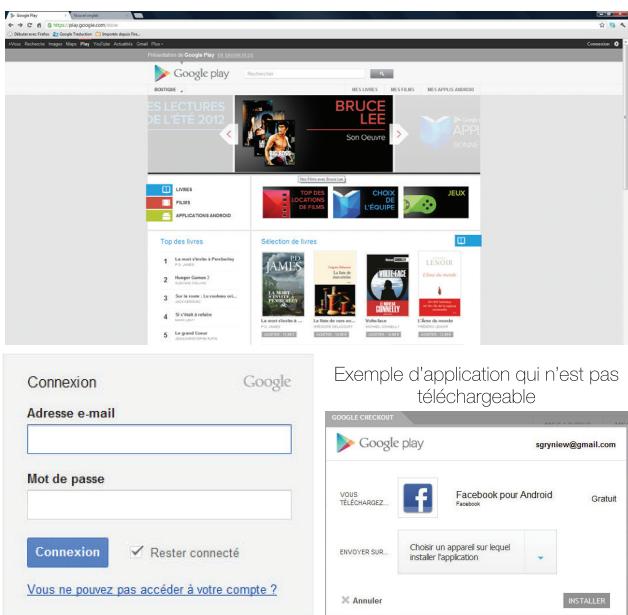
Task: Click Connexion in the Google top bar
Action: (598, 44)
